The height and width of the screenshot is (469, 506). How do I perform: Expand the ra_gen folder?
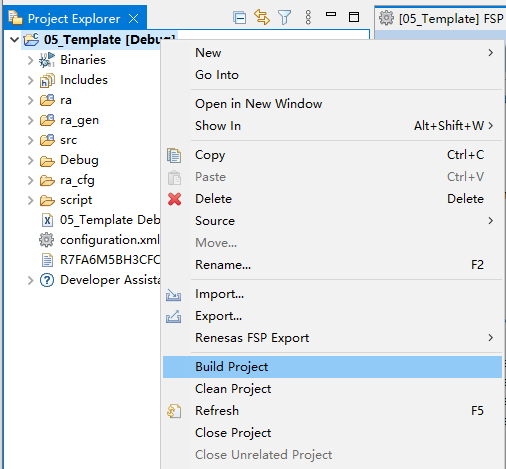30,120
